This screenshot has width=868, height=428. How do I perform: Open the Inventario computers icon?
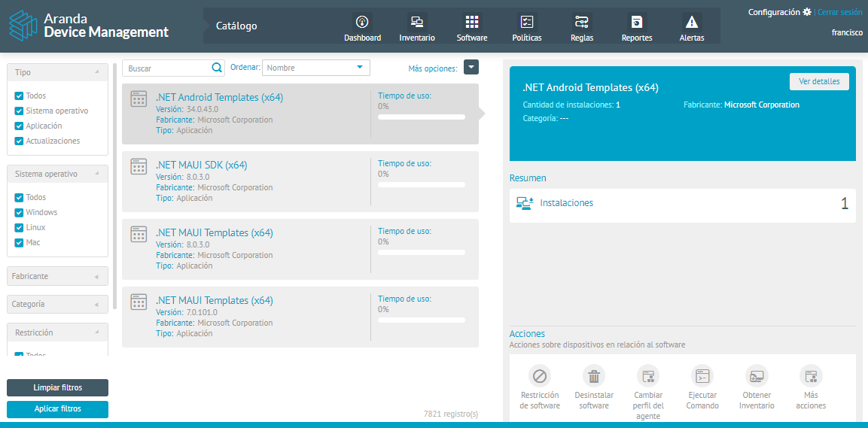point(417,22)
